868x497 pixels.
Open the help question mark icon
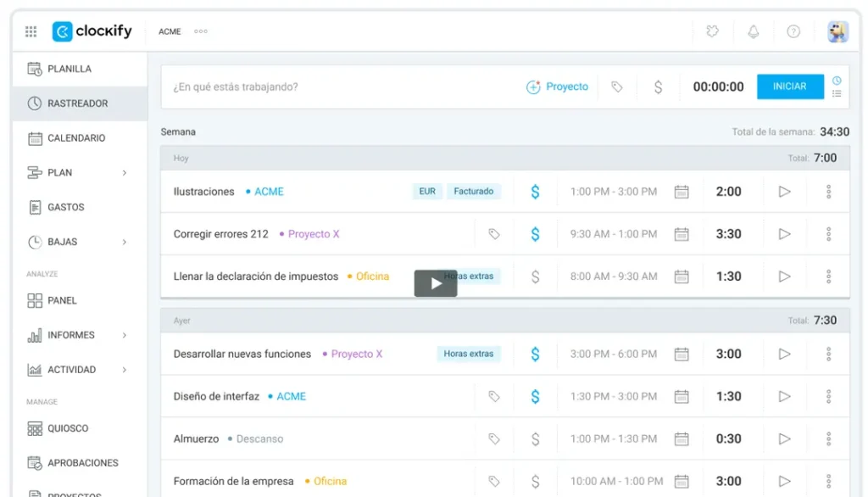pyautogui.click(x=793, y=31)
